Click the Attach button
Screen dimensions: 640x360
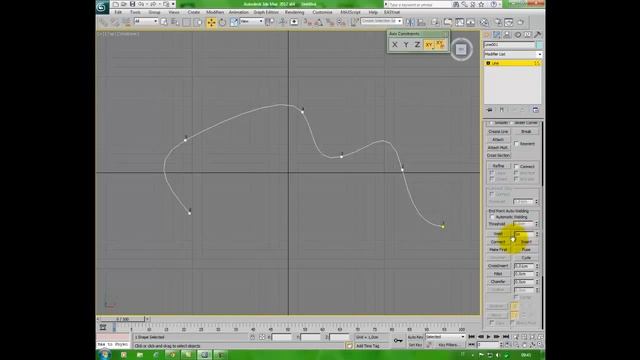pos(498,140)
